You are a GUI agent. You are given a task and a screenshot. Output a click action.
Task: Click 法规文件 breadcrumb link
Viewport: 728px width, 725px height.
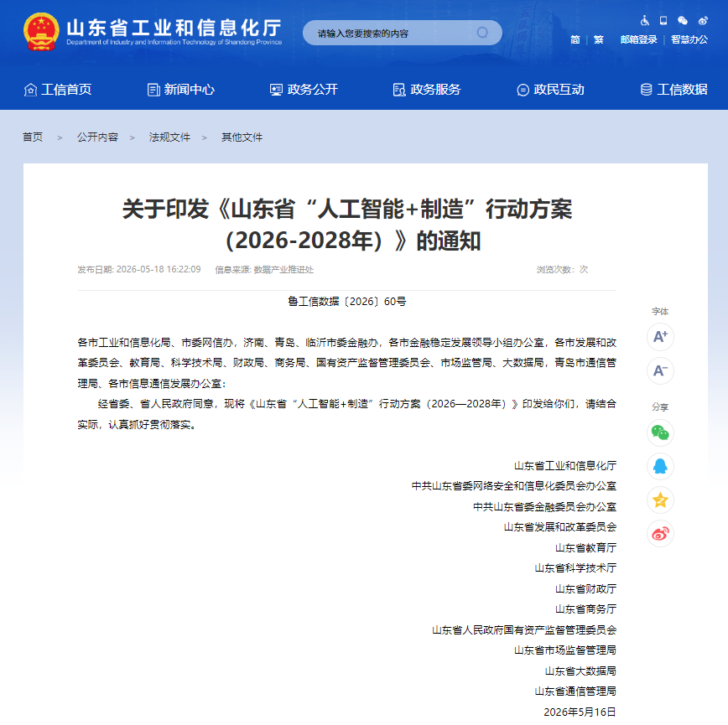169,137
